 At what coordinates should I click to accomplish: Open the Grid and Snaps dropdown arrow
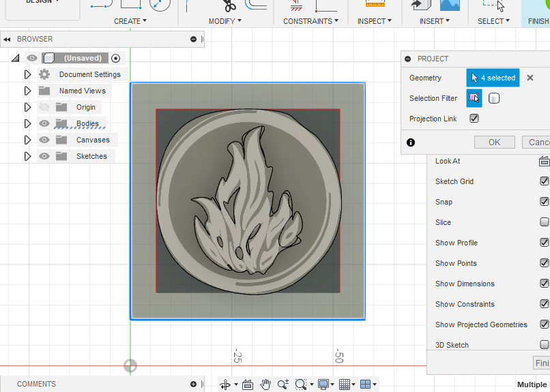353,385
